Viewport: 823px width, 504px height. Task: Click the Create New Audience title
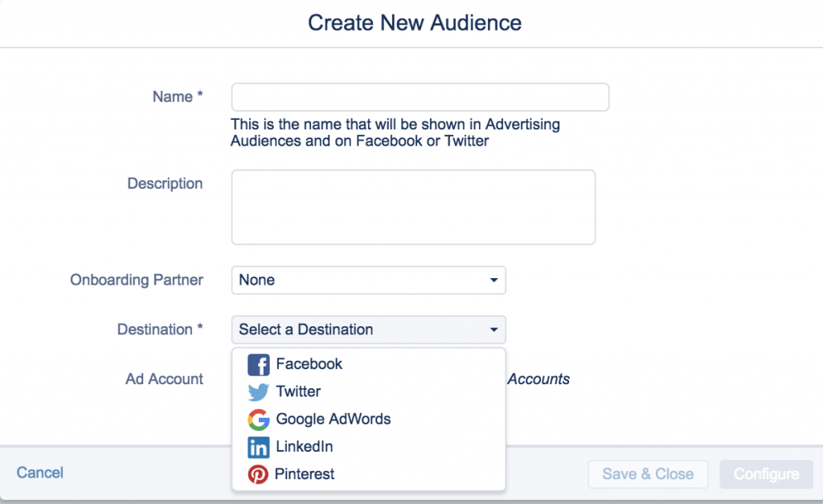coord(415,23)
